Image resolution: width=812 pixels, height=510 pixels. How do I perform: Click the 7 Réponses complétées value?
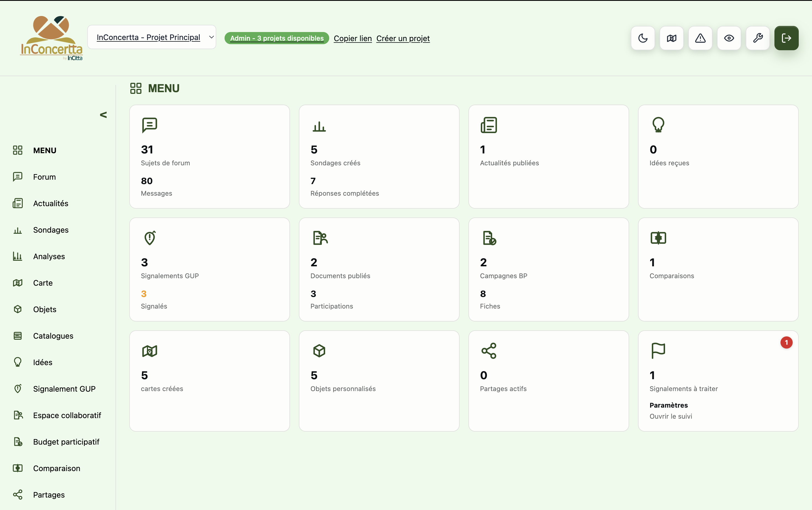[x=313, y=181]
